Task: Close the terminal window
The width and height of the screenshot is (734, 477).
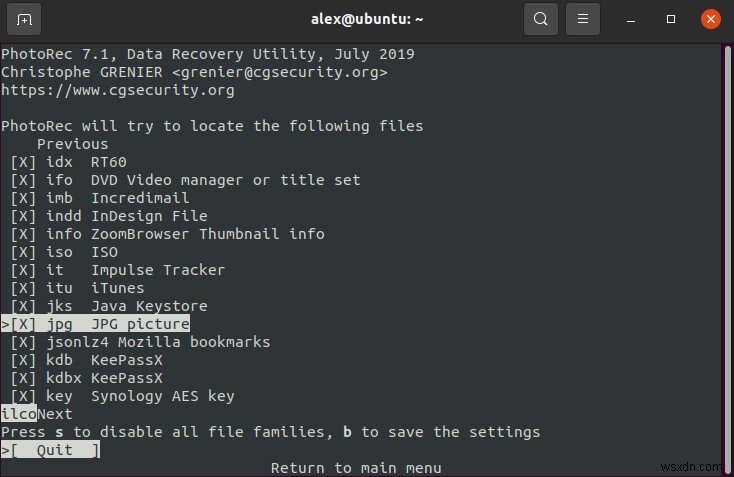Action: 709,19
